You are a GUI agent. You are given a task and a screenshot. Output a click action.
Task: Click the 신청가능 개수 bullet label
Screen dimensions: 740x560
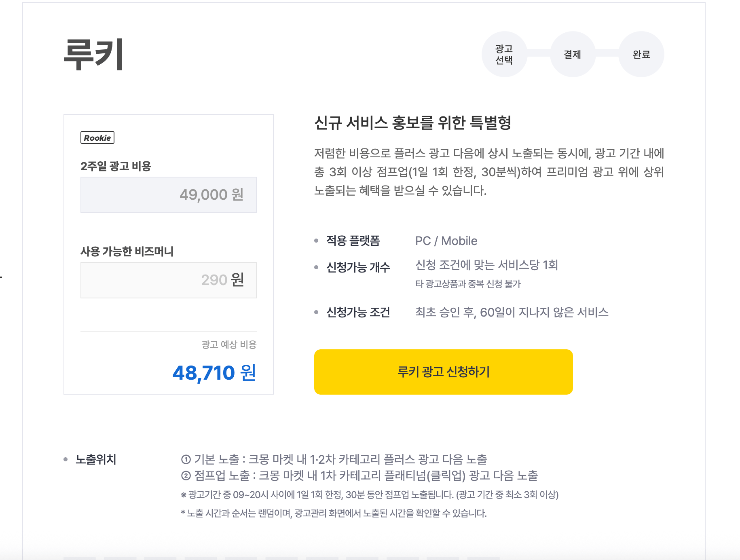[x=358, y=267]
